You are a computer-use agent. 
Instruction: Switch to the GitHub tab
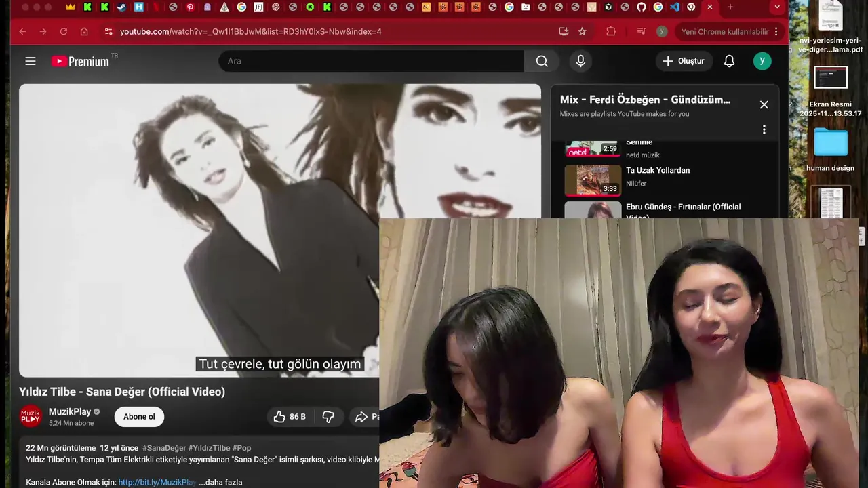click(x=642, y=7)
